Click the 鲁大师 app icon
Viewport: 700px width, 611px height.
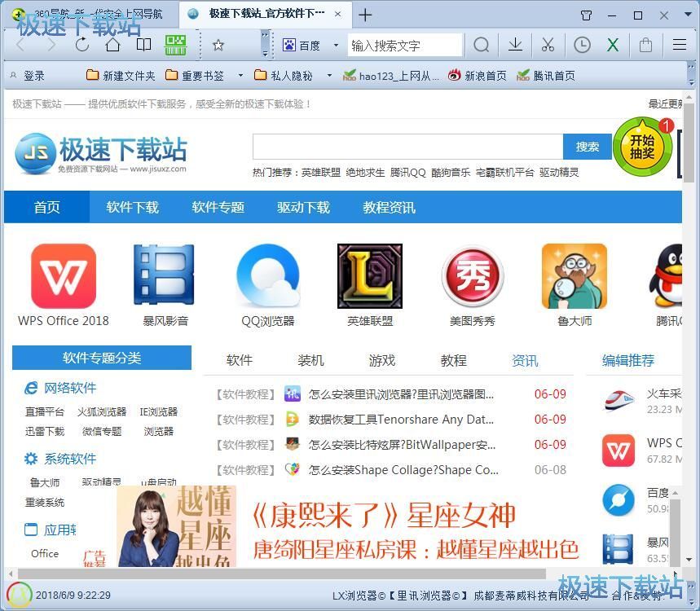pos(575,275)
